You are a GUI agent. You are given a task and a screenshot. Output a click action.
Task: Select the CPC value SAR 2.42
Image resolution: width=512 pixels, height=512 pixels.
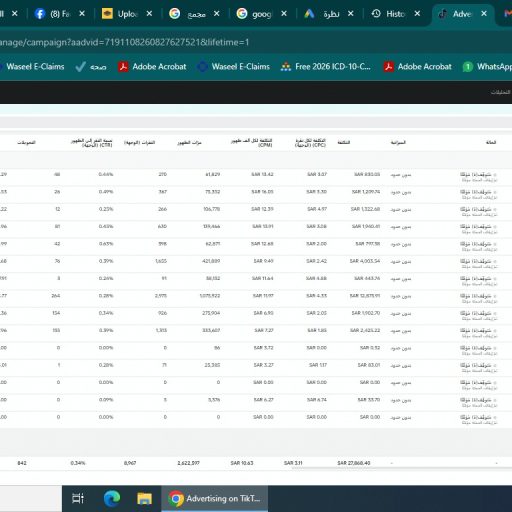point(316,261)
